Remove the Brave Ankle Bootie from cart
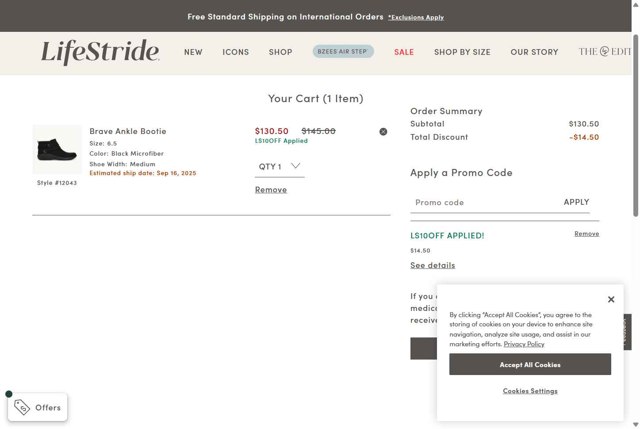 [271, 190]
